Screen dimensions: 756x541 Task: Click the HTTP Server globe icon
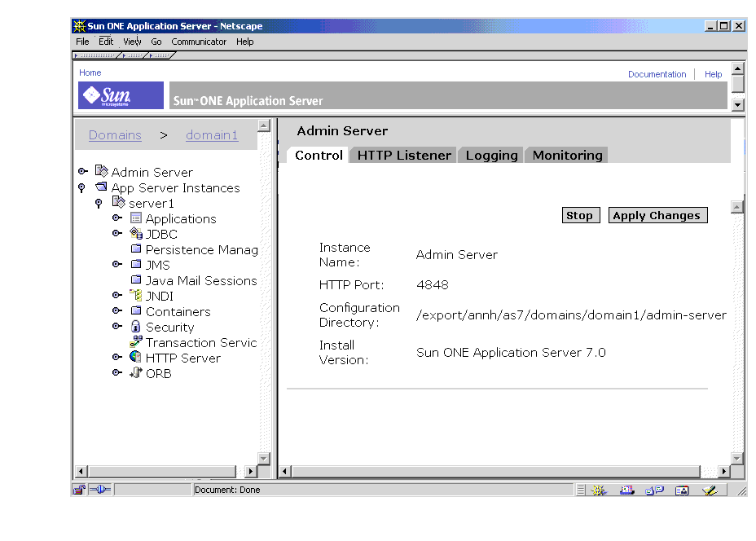tap(136, 358)
